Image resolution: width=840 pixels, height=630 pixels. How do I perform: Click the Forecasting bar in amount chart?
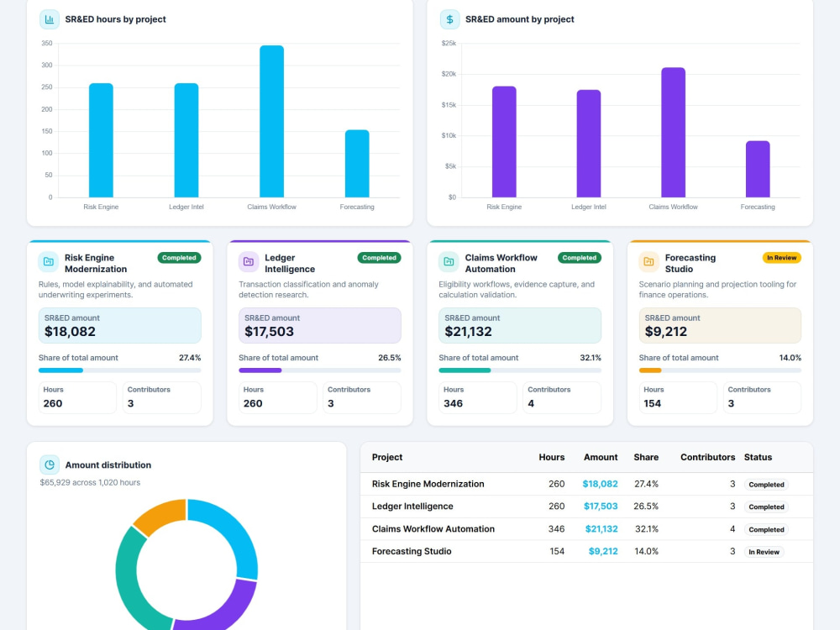coord(758,170)
